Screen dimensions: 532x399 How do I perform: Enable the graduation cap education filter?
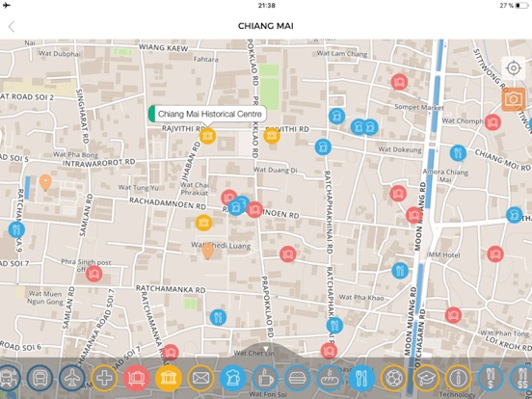coord(426,378)
